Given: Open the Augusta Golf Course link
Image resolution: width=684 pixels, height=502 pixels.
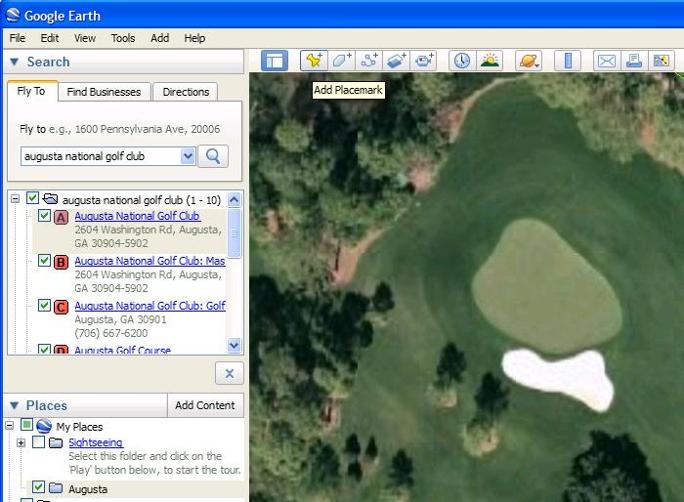Looking at the screenshot, I should [x=123, y=350].
